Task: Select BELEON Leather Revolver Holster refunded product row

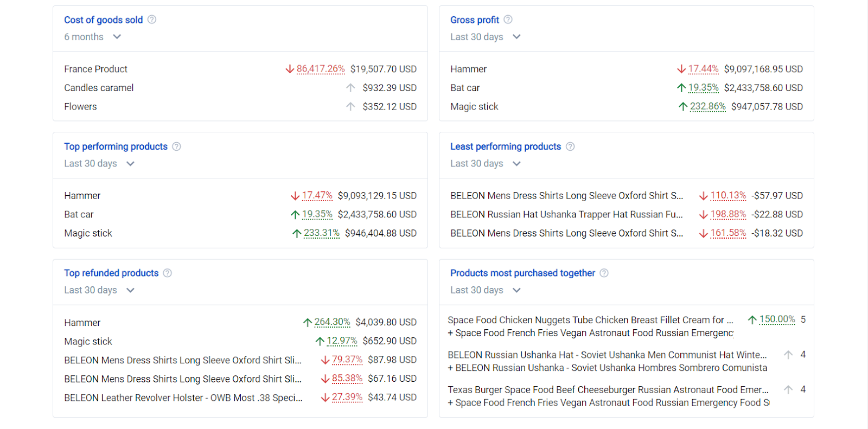Action: click(x=183, y=398)
